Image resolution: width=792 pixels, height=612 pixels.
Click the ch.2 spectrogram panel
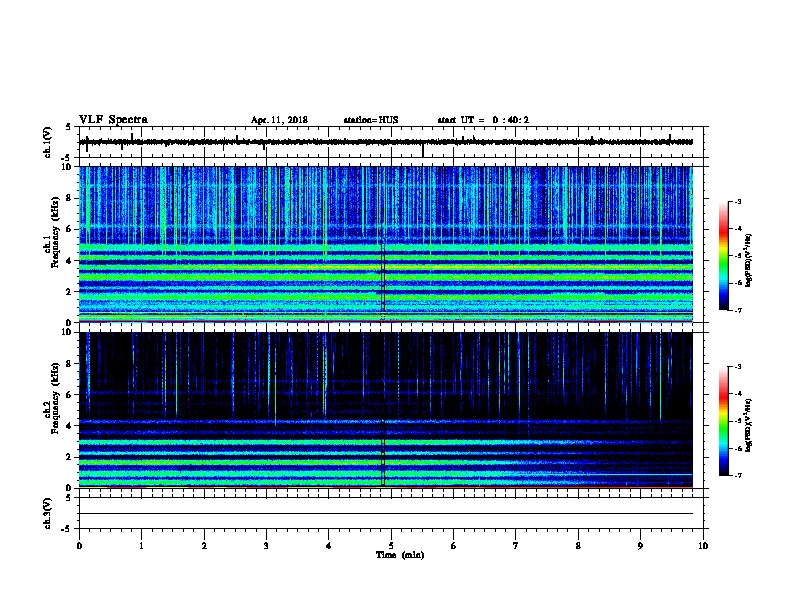click(386, 410)
